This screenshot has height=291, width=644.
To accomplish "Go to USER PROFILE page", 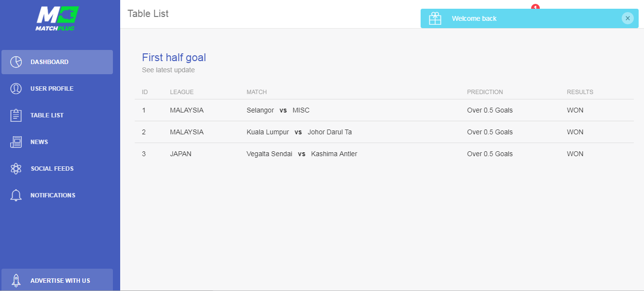I will pyautogui.click(x=57, y=89).
